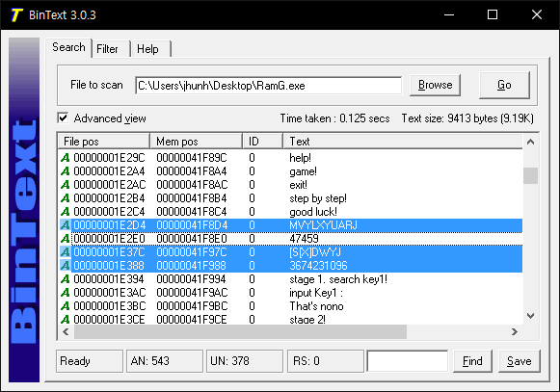Click the vertical scrollbar thumb

coord(531,175)
